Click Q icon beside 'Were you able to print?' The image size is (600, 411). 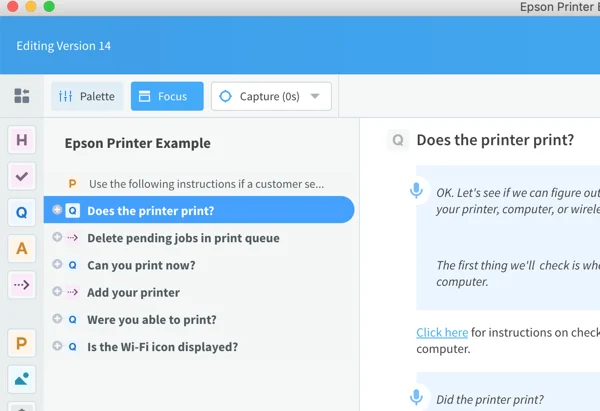click(x=73, y=319)
